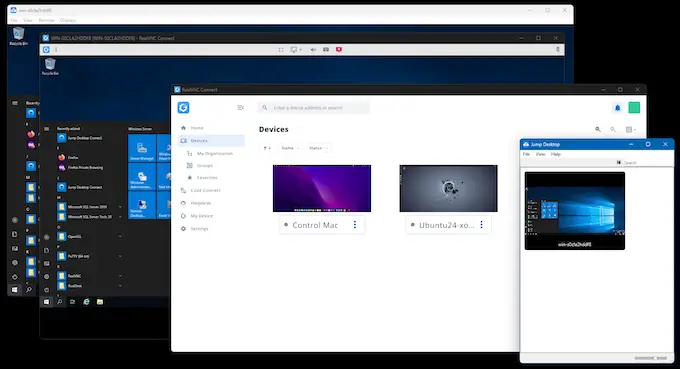Open the three-dot menu for Ubuntu24 device
Screen dimensions: 680x369
click(x=481, y=225)
